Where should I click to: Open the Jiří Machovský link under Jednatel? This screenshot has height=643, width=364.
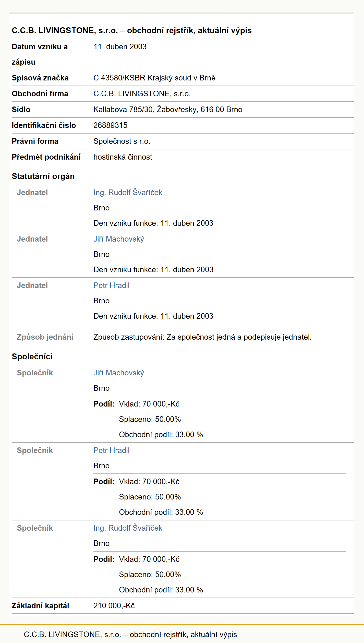(x=119, y=239)
